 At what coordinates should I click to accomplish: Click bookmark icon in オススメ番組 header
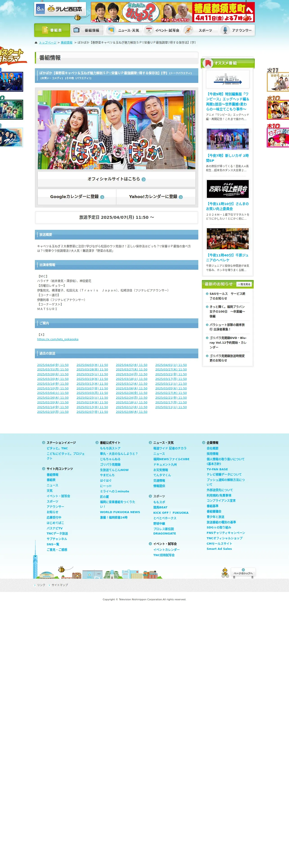click(x=208, y=63)
